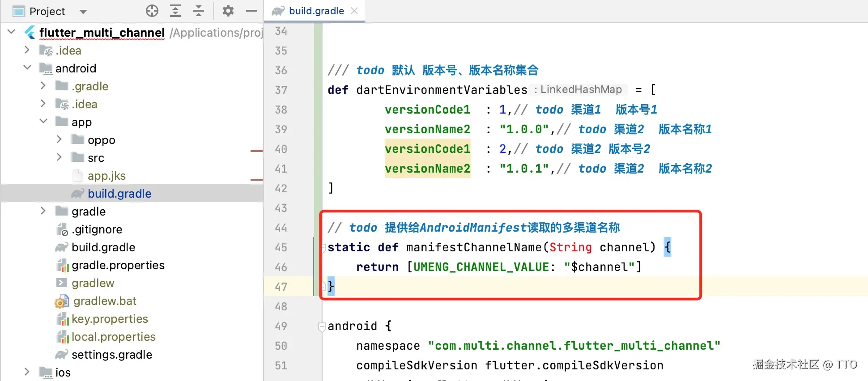The image size is (868, 381).
Task: Click the gradlew script icon
Action: pyautogui.click(x=61, y=283)
